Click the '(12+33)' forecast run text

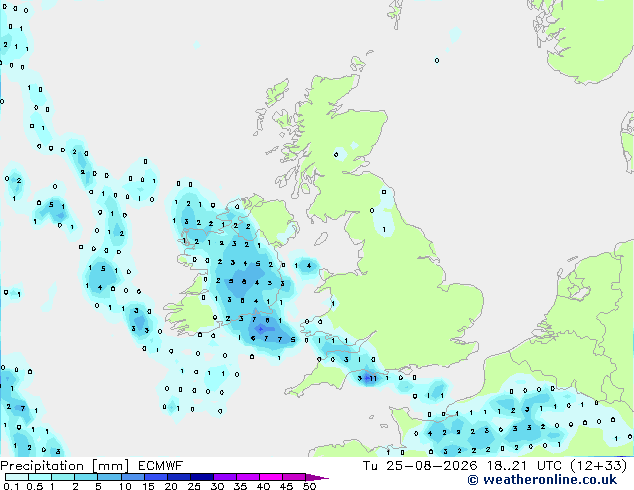point(598,466)
